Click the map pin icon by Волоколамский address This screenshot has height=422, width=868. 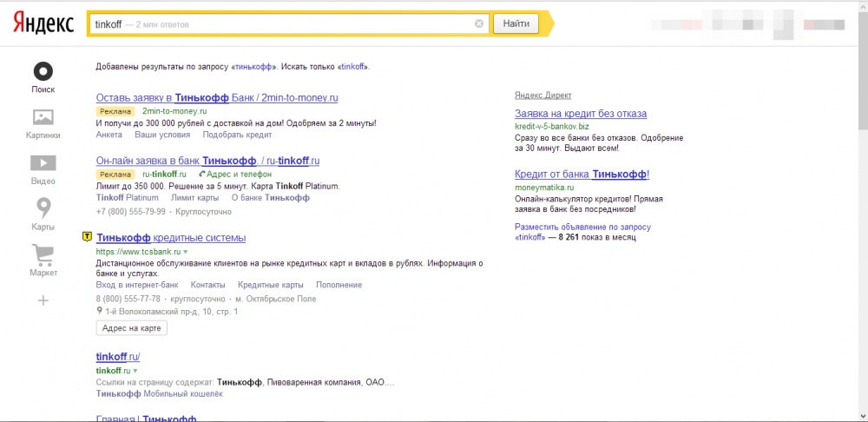(x=100, y=312)
